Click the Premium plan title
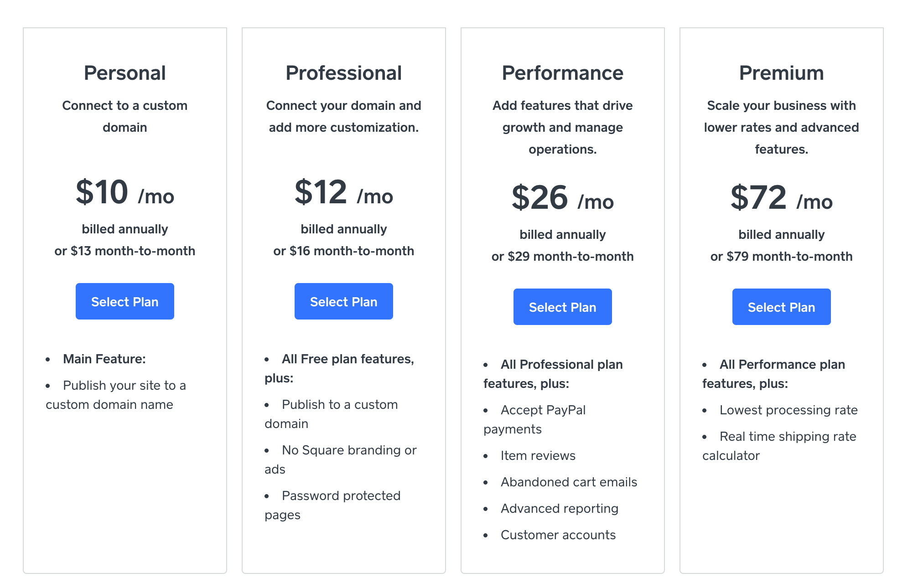The width and height of the screenshot is (913, 588). 781,73
